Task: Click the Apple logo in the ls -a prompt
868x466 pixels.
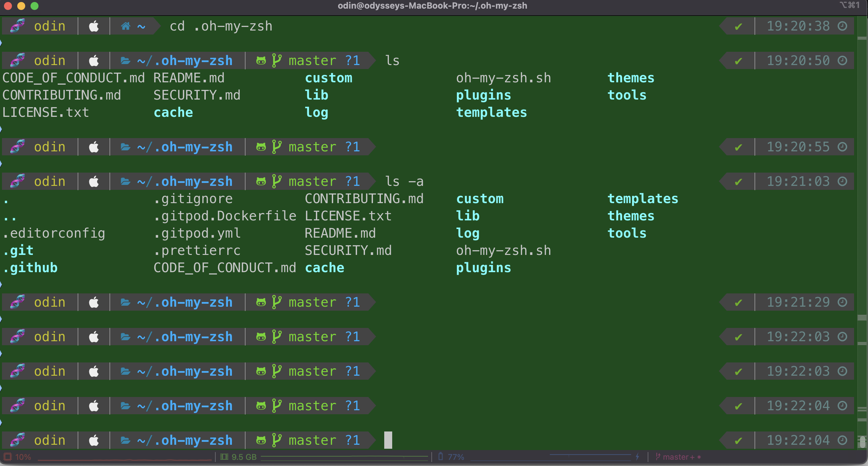Action: [94, 182]
